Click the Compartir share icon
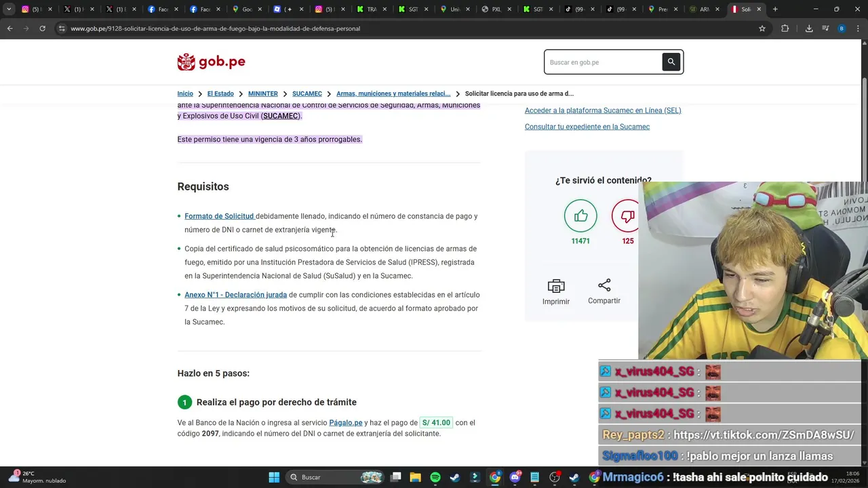Viewport: 868px width, 488px height. click(604, 285)
